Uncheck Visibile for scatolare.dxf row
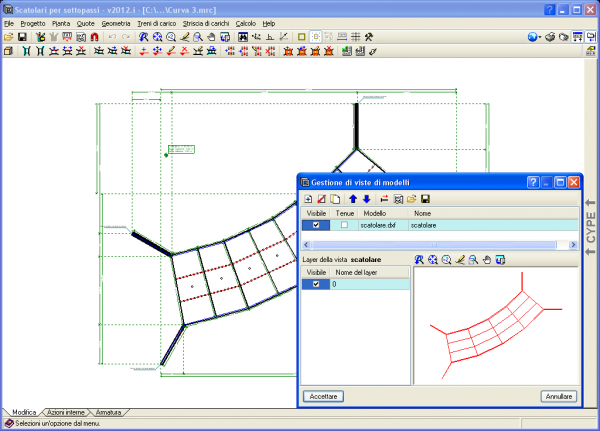 coord(316,225)
